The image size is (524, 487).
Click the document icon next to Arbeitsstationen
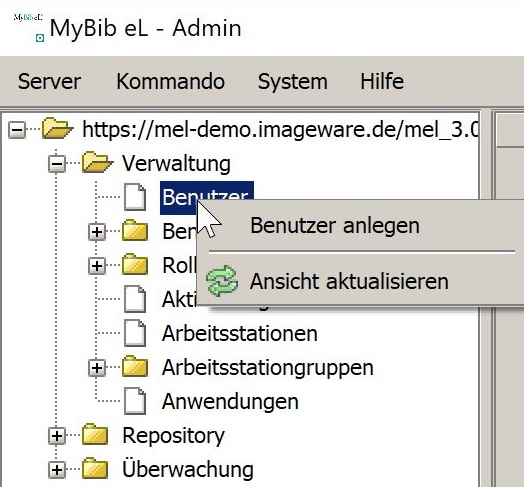point(135,333)
